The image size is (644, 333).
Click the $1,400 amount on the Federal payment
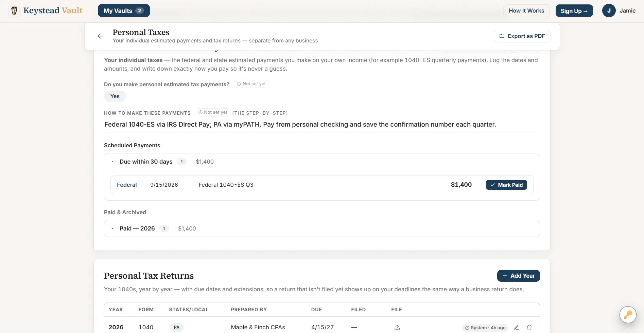[x=461, y=185]
